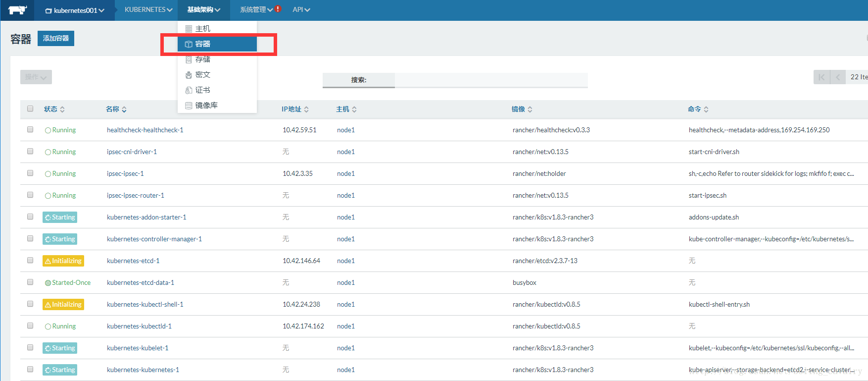Open the kubernetes-kubernetes-1 container link
Screen dimensions: 868x381
(143, 370)
